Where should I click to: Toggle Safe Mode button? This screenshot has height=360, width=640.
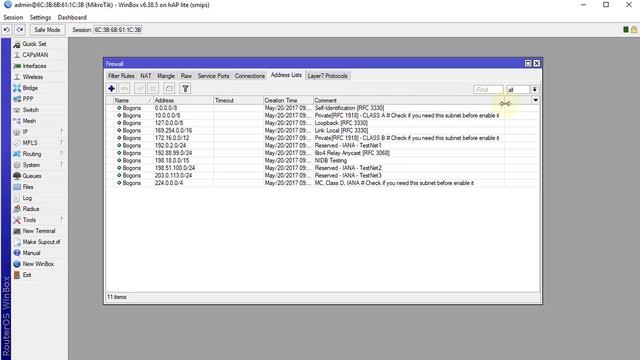click(x=47, y=30)
